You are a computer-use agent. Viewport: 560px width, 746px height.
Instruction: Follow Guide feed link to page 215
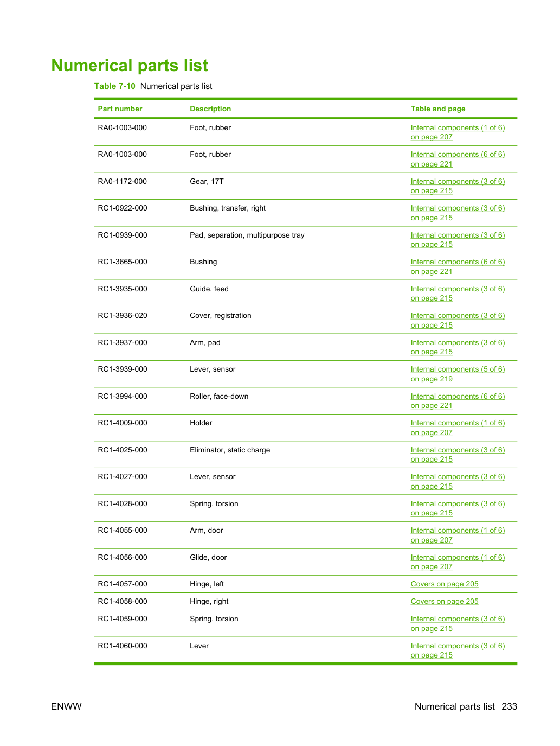458,294
